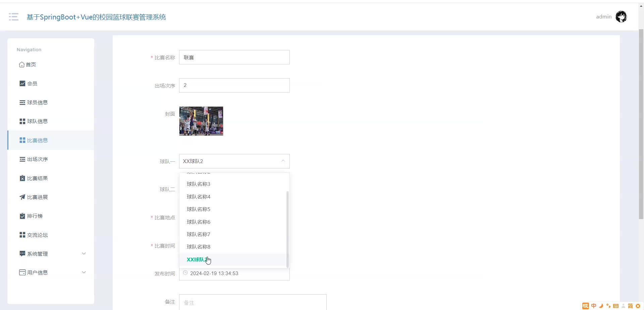
Task: Click the clock icon in 发布时间 field
Action: pyautogui.click(x=185, y=273)
